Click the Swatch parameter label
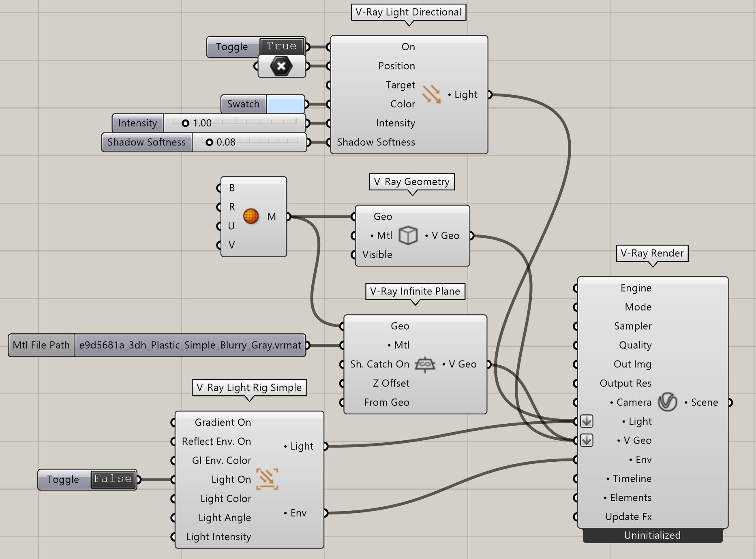Viewport: 756px width, 559px height. (243, 104)
